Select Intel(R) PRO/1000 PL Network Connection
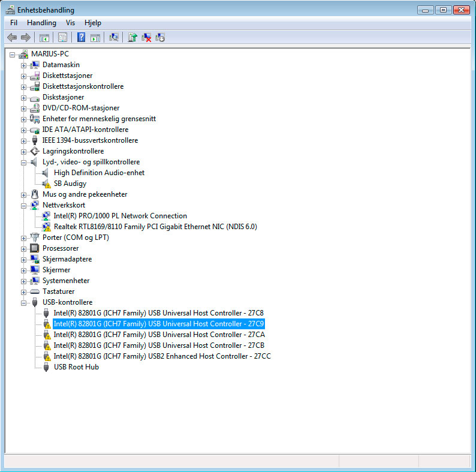The image size is (476, 472). pos(120,216)
